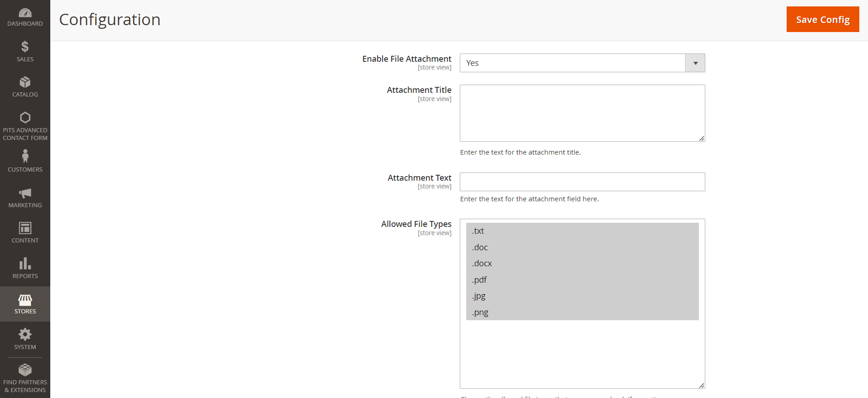Open the Sales dollar icon menu

(x=25, y=47)
